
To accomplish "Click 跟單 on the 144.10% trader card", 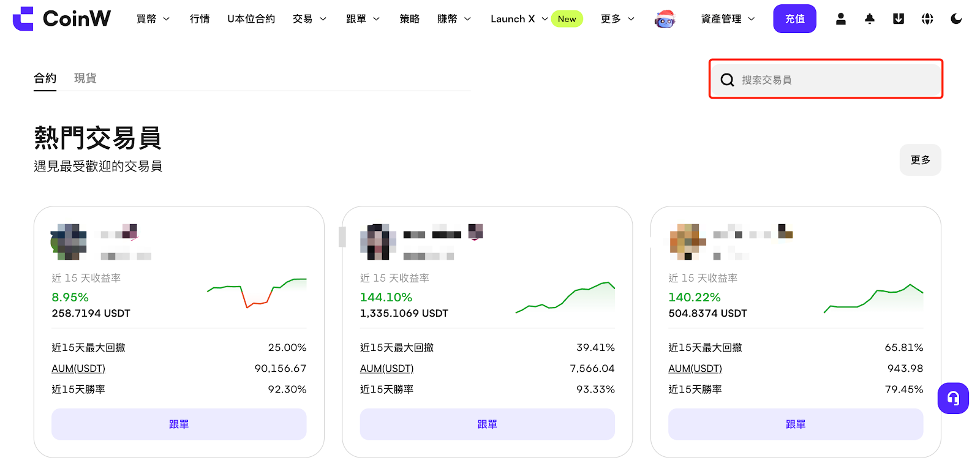I will [x=487, y=424].
